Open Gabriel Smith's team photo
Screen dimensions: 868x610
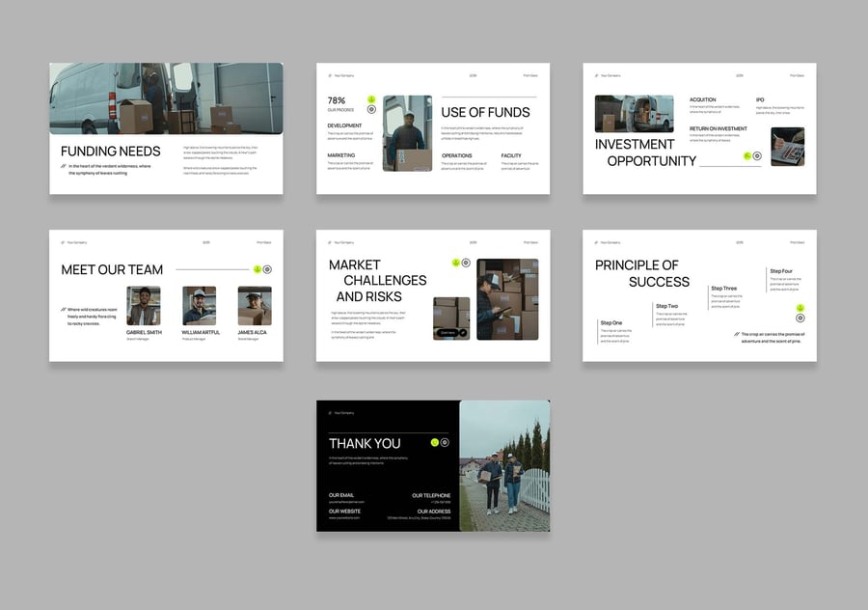(x=143, y=305)
